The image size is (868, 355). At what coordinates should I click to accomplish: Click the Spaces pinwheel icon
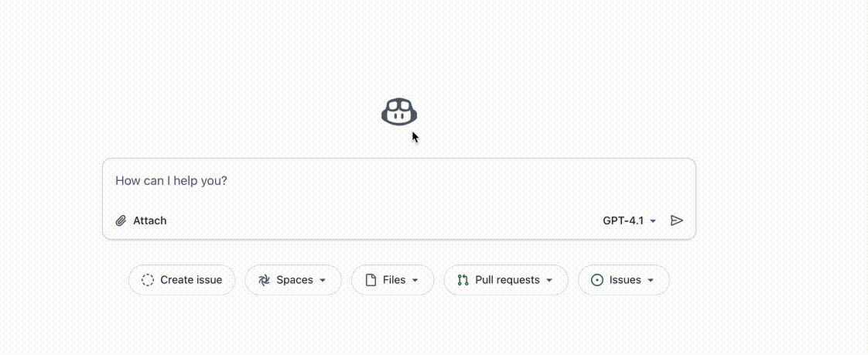coord(265,280)
